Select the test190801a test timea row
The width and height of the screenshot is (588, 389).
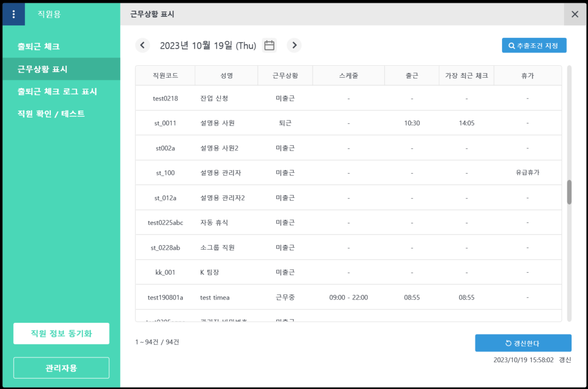215,297
